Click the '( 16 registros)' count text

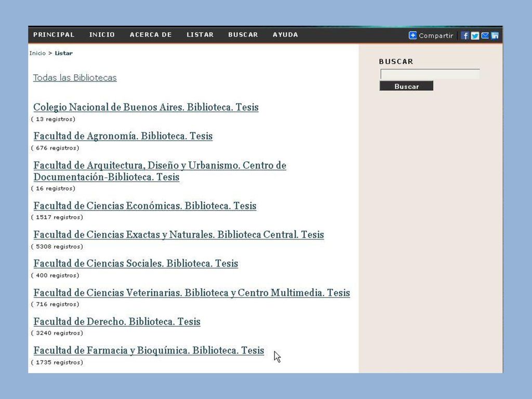point(53,188)
